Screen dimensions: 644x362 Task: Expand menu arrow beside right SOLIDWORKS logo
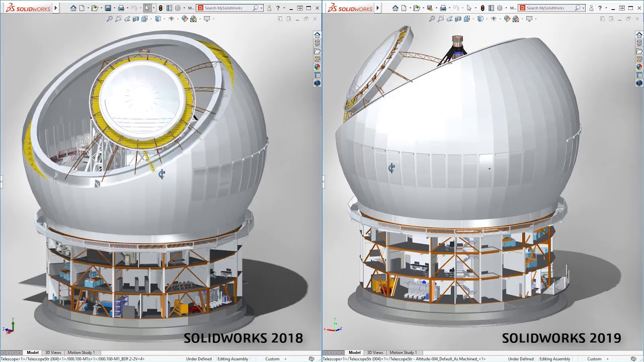click(378, 8)
